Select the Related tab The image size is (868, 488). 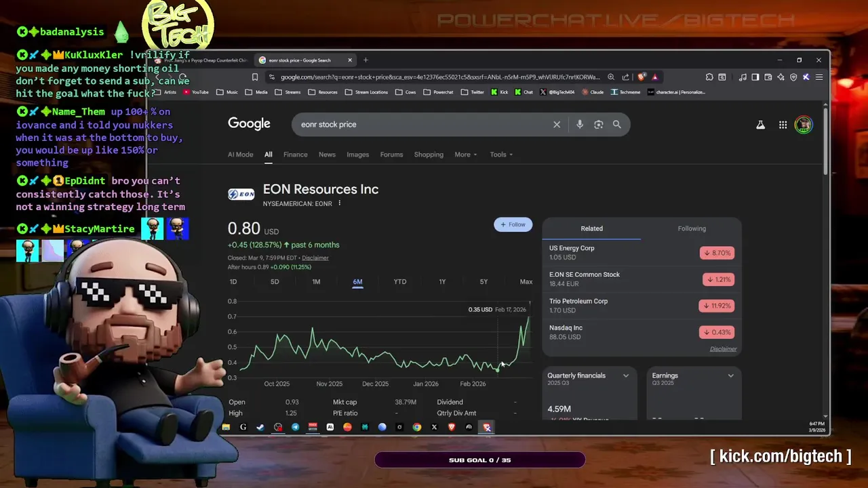[591, 228]
